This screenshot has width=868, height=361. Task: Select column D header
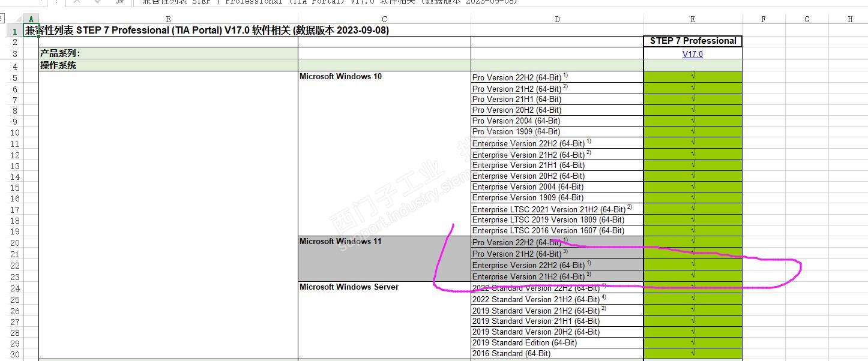[557, 19]
